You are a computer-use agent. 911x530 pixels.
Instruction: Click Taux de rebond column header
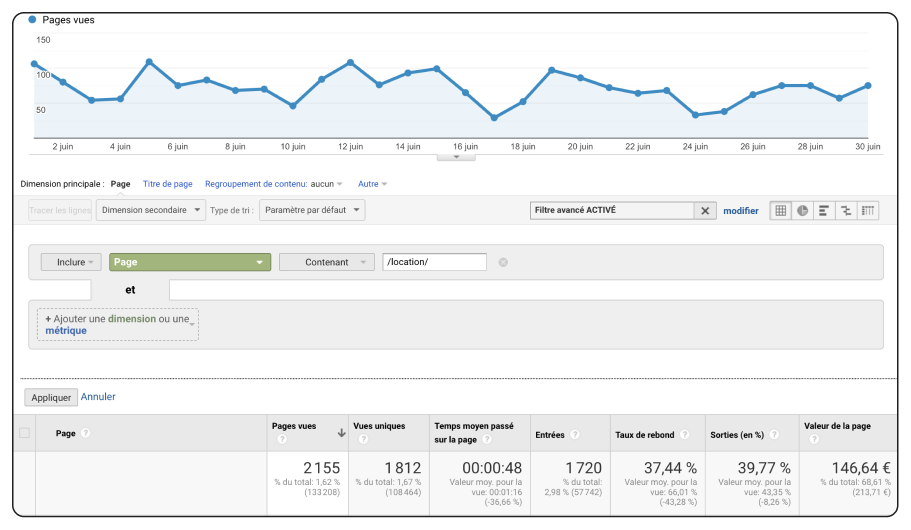point(644,435)
